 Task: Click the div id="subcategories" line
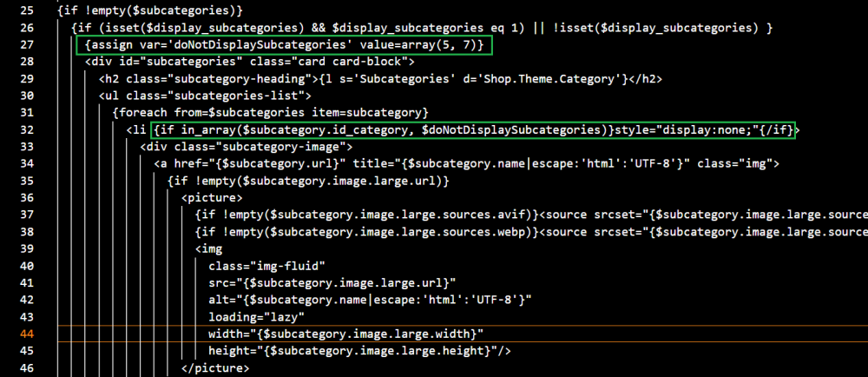(x=250, y=62)
